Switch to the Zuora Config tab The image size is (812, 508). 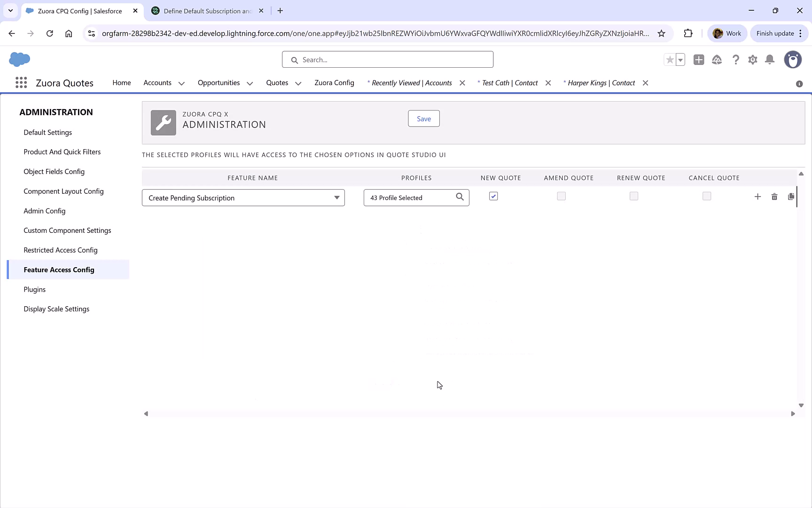pos(334,83)
